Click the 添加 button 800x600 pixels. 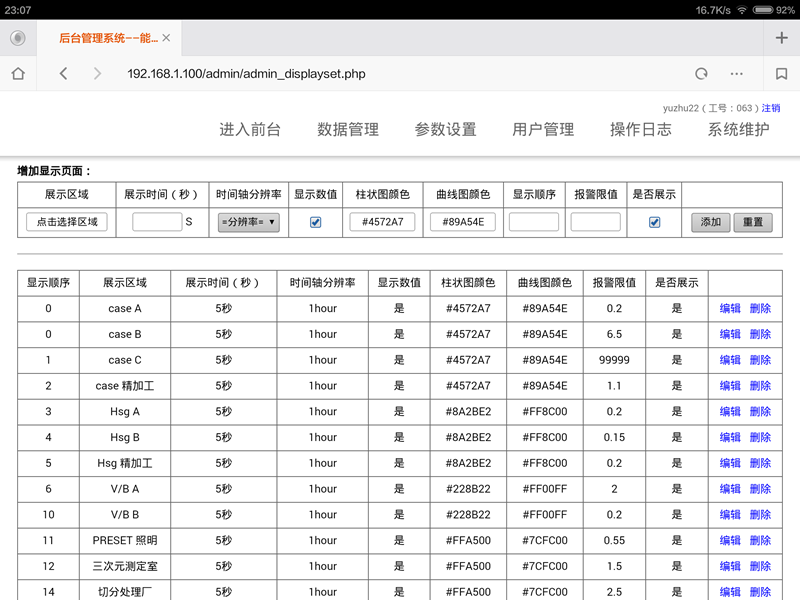click(x=710, y=222)
